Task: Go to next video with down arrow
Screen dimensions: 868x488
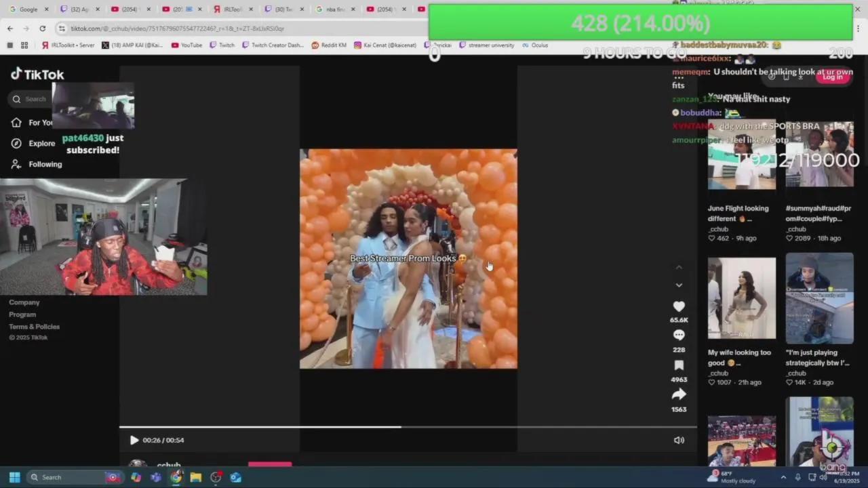Action: point(679,285)
